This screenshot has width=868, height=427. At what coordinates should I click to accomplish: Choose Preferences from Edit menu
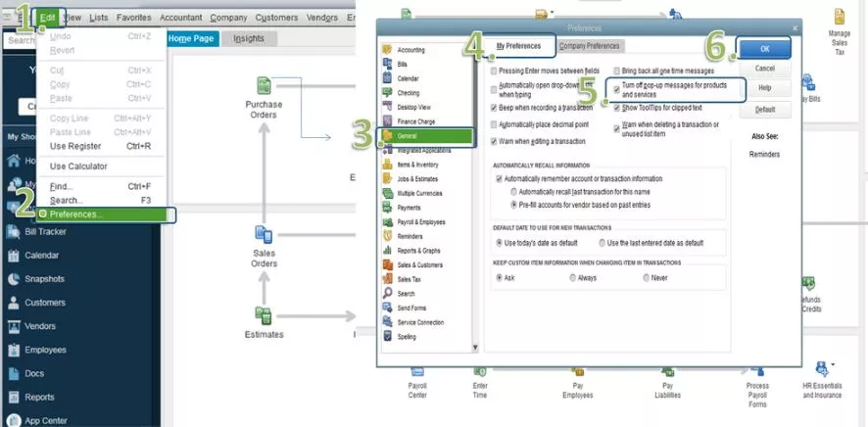102,214
